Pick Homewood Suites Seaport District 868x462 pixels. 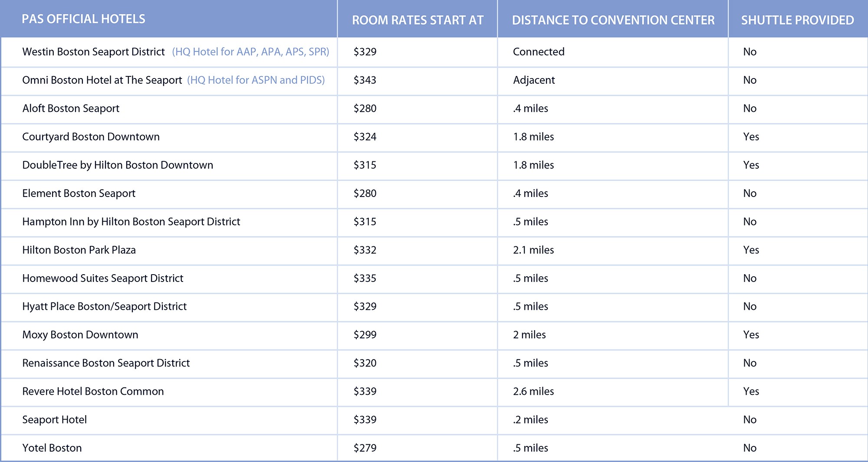pos(102,279)
